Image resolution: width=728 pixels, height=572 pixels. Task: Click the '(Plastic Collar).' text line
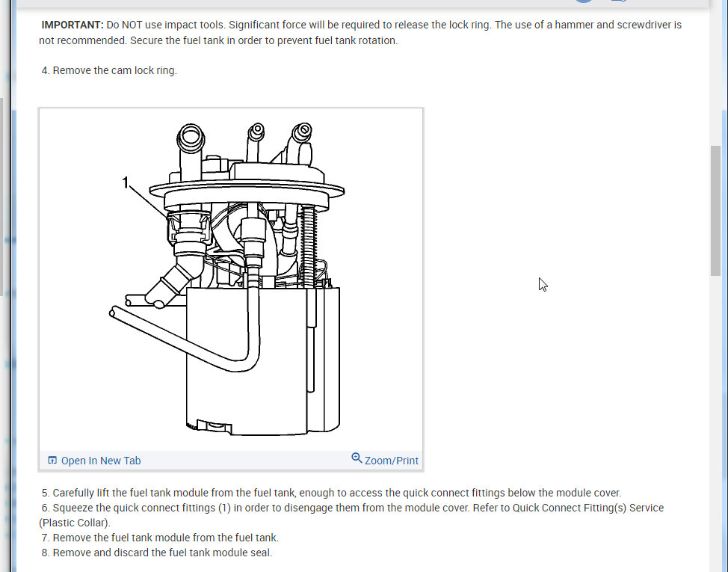point(75,523)
